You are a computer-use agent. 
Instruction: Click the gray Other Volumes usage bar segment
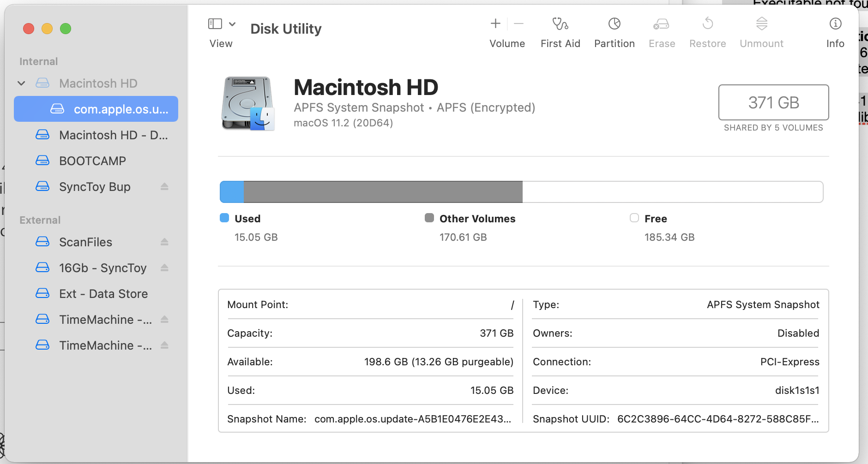tap(383, 192)
